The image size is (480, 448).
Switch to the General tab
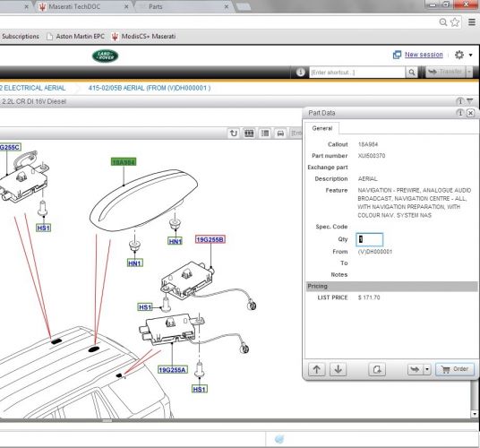[x=322, y=128]
